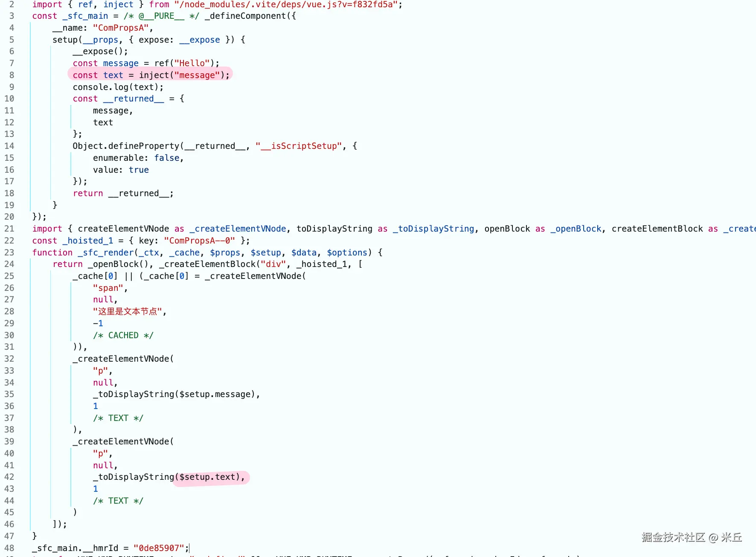Viewport: 756px width, 557px height.
Task: Click 'return __returned__;' on line 18
Action: 123,193
